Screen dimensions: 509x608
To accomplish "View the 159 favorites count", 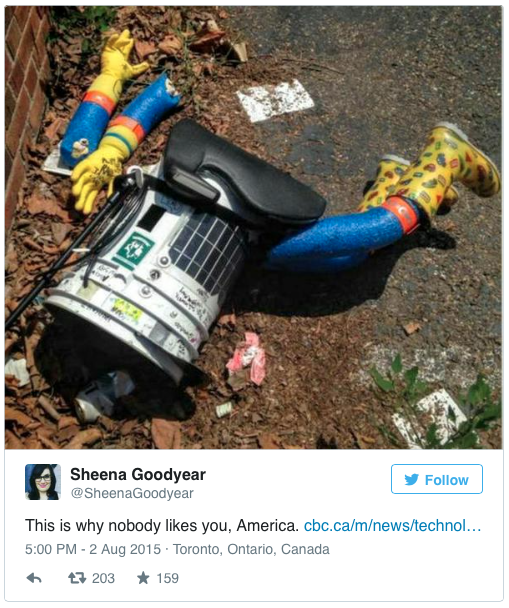I will pyautogui.click(x=167, y=578).
